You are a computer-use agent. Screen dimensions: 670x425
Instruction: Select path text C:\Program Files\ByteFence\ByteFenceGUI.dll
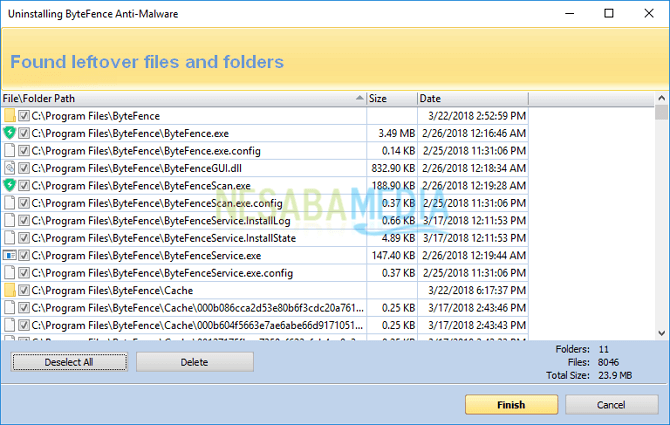(x=136, y=168)
